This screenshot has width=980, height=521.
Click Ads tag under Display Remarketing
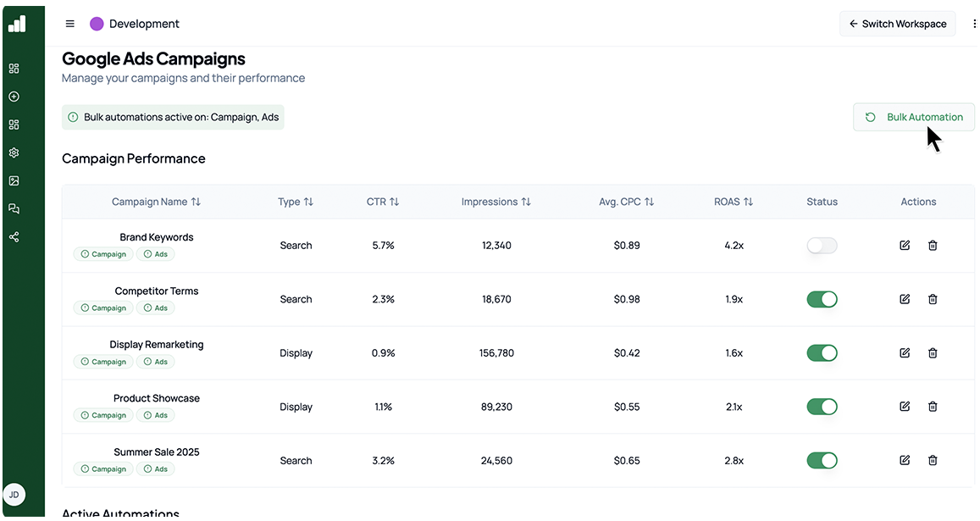pos(155,362)
